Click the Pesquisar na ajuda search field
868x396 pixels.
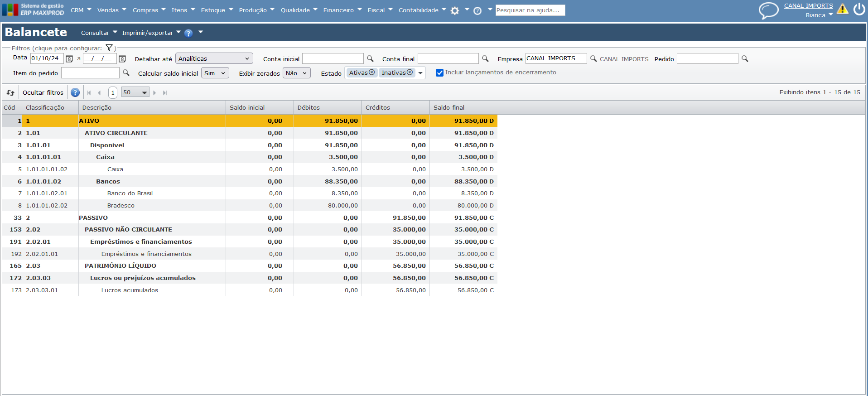[530, 10]
